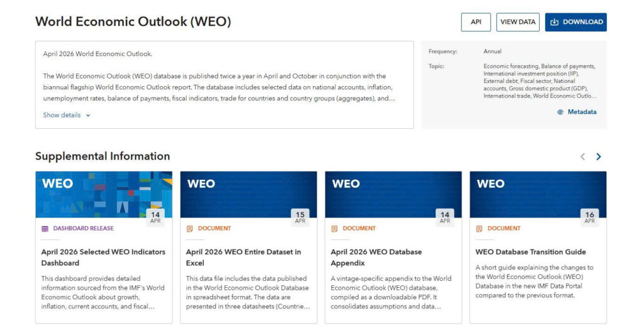Click the 15 APR date badge
644x335 pixels.
click(x=300, y=217)
